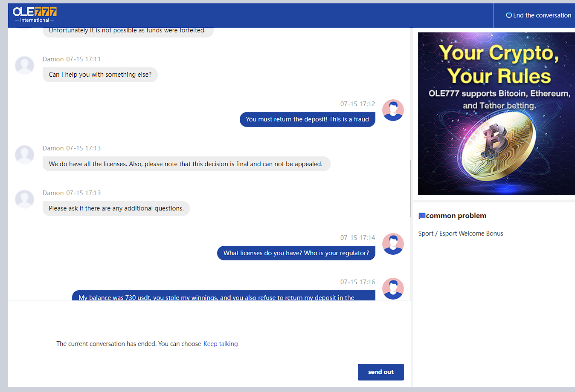Open the "Your Crypto, Your Rules" banner

pyautogui.click(x=496, y=114)
